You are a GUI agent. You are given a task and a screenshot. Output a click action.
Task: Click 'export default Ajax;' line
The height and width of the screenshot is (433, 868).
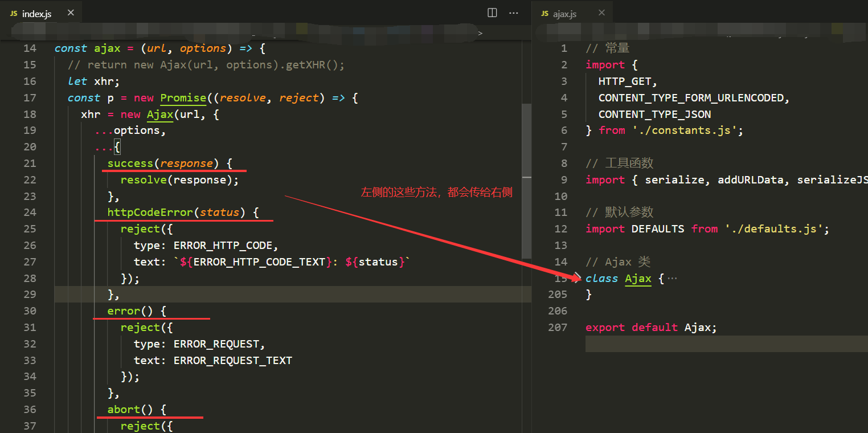pyautogui.click(x=651, y=328)
